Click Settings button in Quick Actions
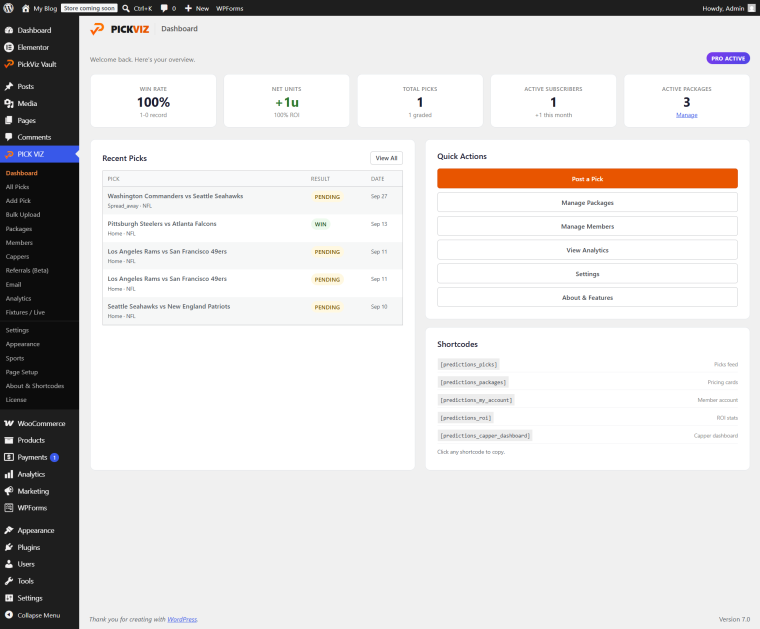Screen dimensions: 760x629 click(x=587, y=274)
